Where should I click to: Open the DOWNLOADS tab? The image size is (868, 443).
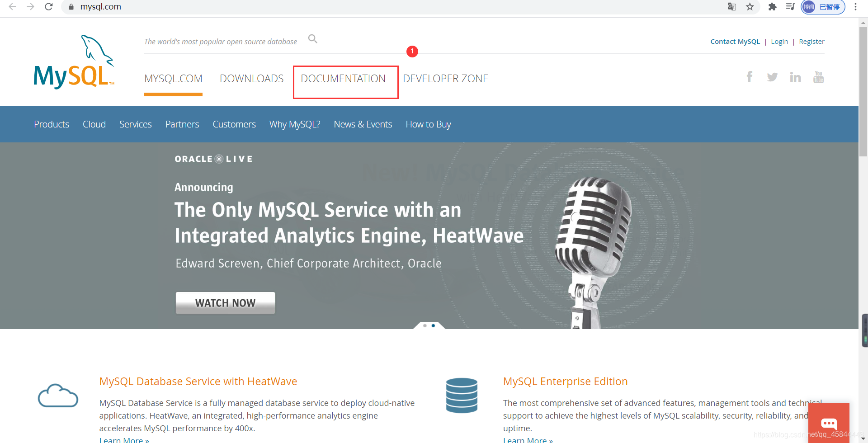coord(252,79)
